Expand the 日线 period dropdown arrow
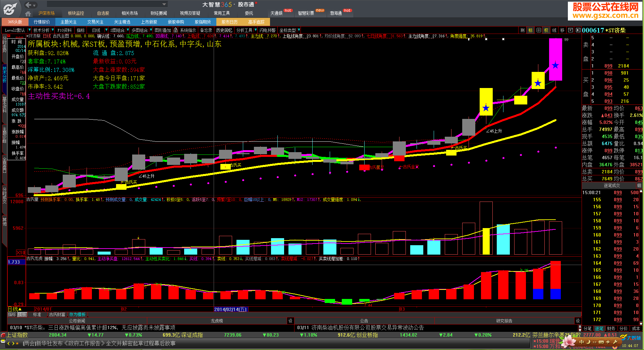644x350 pixels. pyautogui.click(x=106, y=30)
